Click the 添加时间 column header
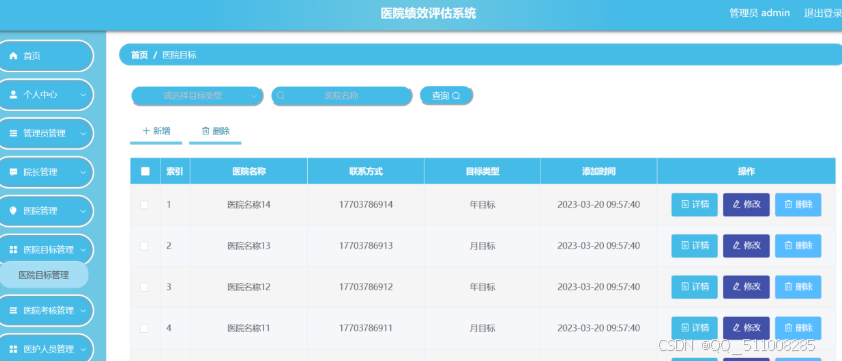Screen dimensions: 842x361 point(599,171)
